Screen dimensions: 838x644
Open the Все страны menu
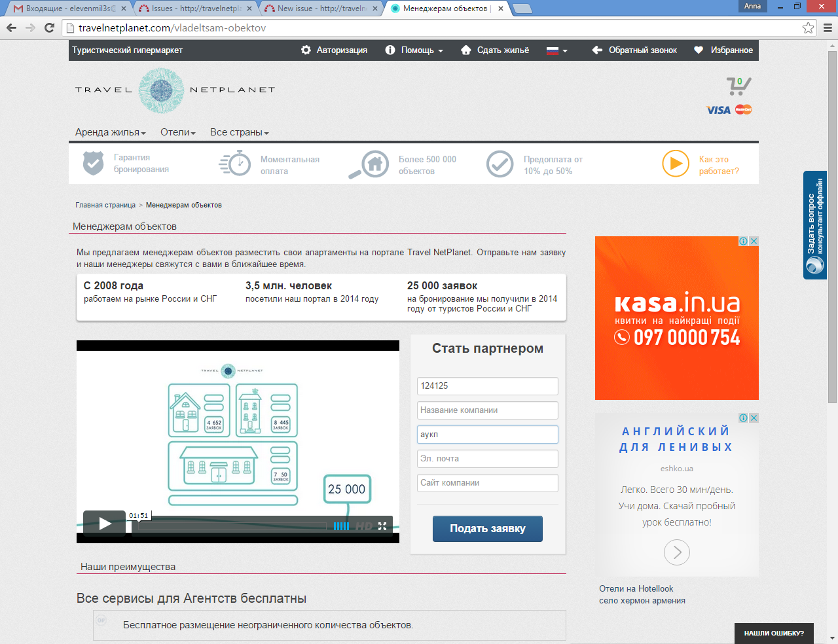(239, 132)
